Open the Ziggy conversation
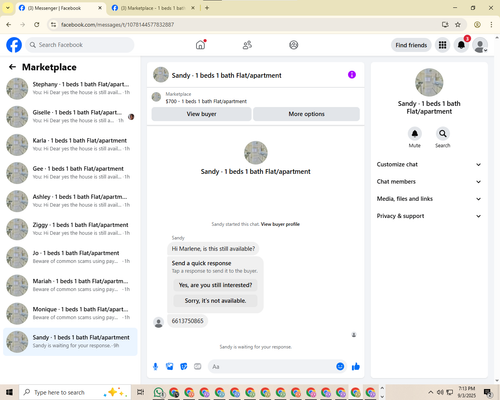500x400 pixels. click(x=70, y=229)
